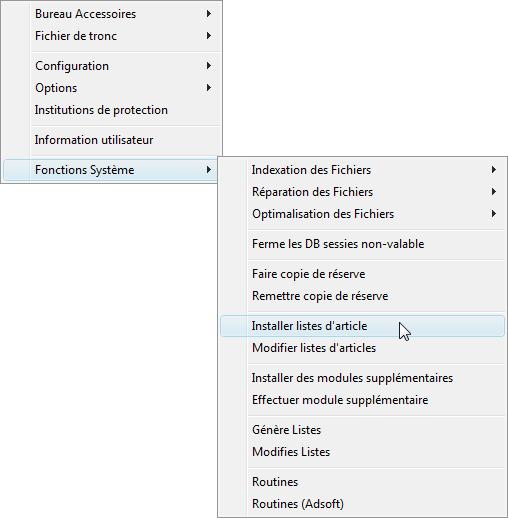Screen dimensions: 508x518
Task: Open Installer des modules supplémentaires
Action: 362,378
